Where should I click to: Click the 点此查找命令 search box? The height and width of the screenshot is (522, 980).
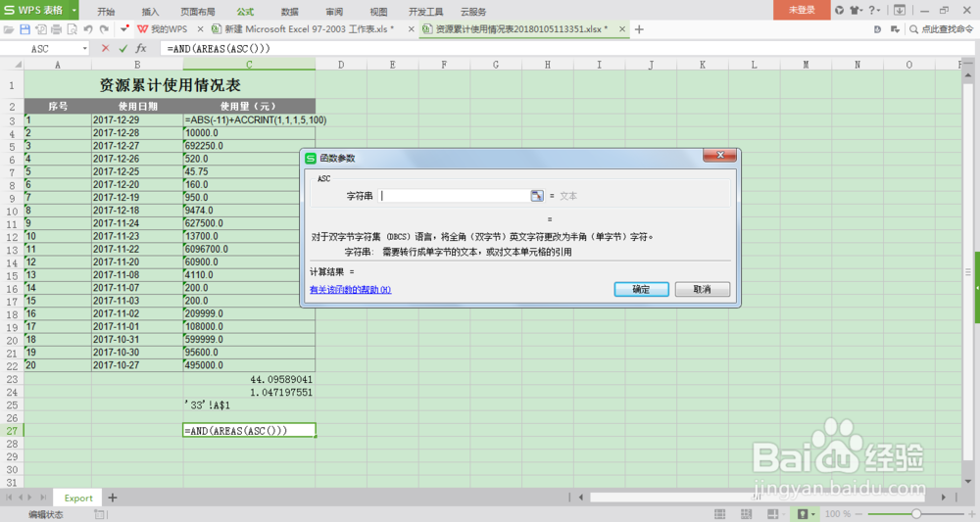[x=943, y=29]
